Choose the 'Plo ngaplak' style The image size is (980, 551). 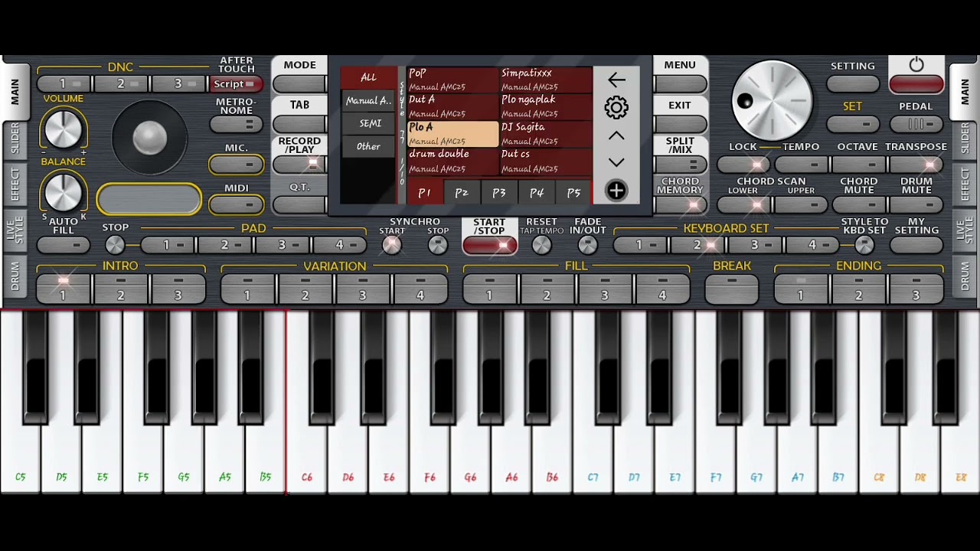click(x=545, y=106)
